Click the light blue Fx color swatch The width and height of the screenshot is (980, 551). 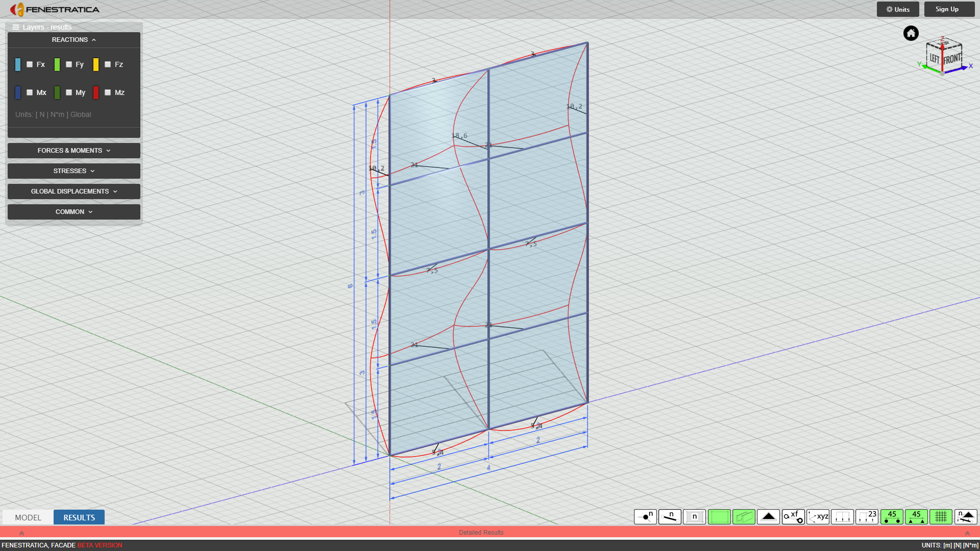[18, 64]
